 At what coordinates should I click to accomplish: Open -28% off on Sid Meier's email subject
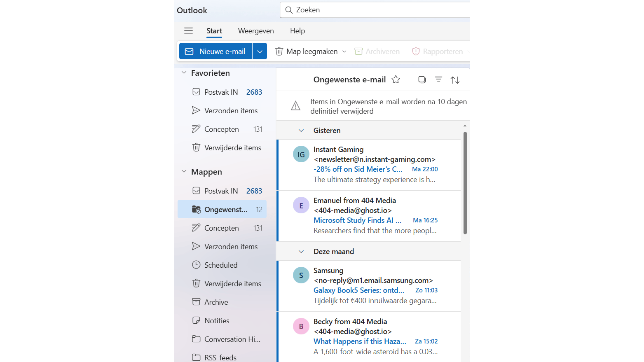tap(358, 169)
